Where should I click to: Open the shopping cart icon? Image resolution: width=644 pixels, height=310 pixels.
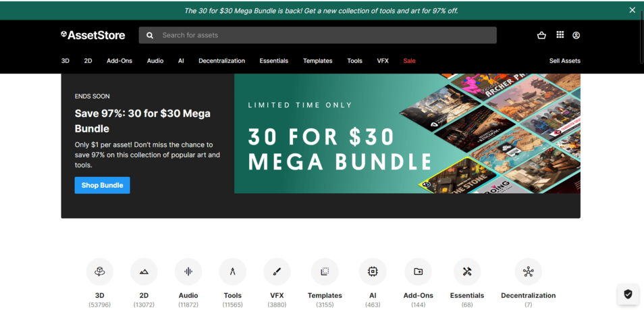(x=541, y=35)
